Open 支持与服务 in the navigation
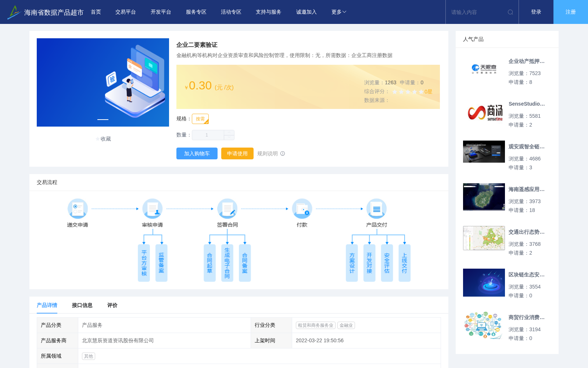This screenshot has width=588, height=368. [x=269, y=12]
